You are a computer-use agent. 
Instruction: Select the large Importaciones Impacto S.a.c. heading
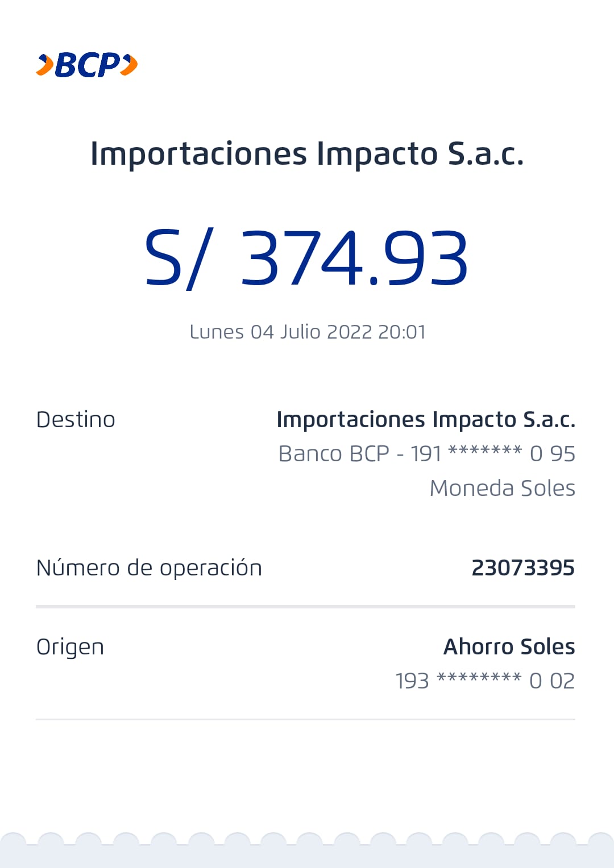(307, 154)
